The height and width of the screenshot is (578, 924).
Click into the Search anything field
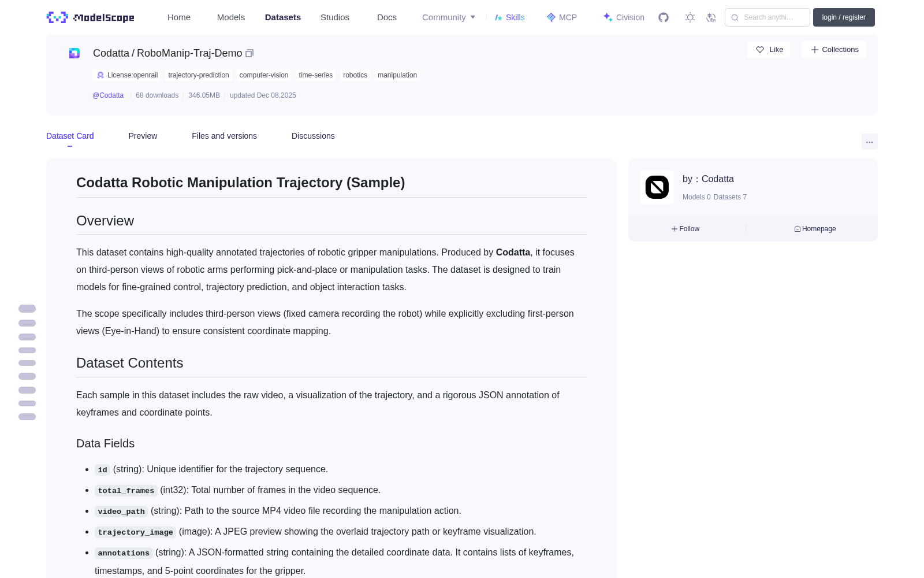767,17
